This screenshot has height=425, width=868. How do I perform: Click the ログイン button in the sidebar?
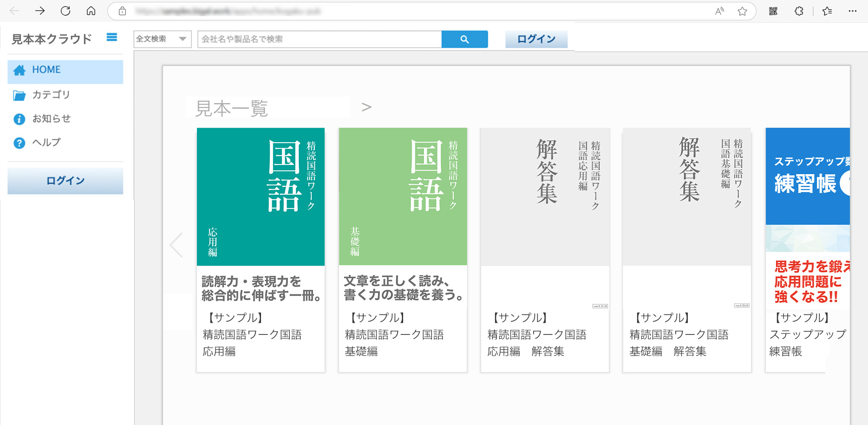(x=65, y=181)
